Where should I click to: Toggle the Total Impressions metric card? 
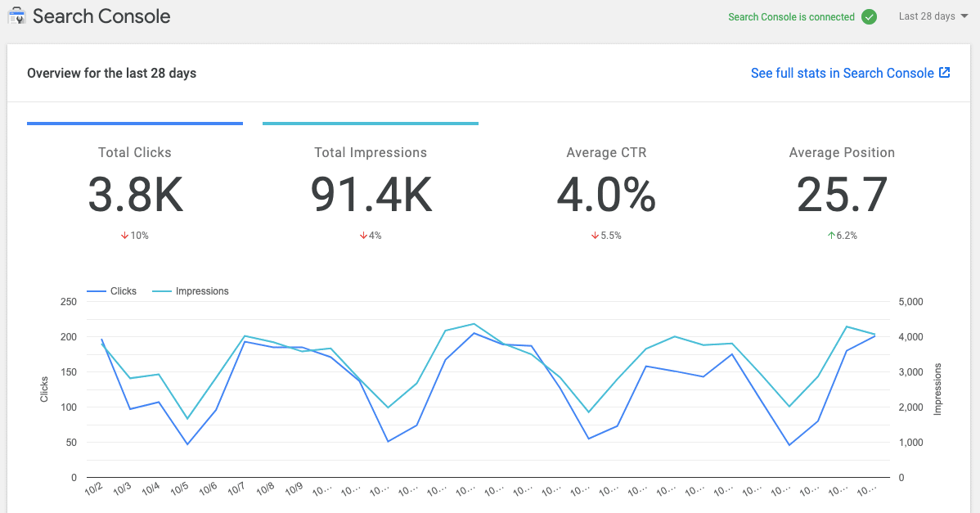point(371,182)
